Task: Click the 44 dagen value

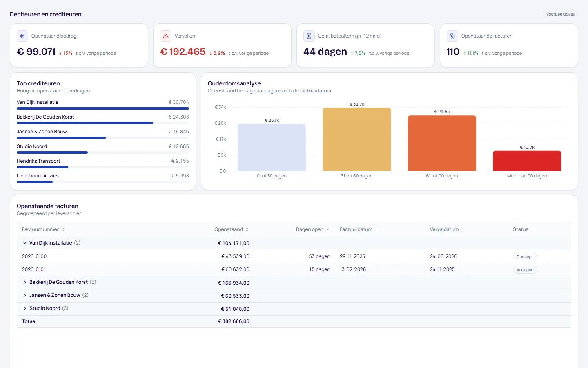Action: [x=325, y=52]
